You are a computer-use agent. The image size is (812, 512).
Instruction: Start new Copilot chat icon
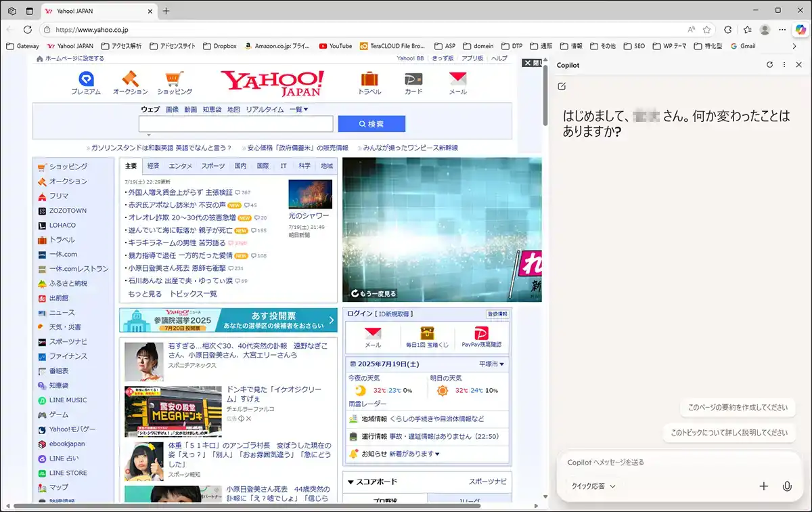coord(562,87)
